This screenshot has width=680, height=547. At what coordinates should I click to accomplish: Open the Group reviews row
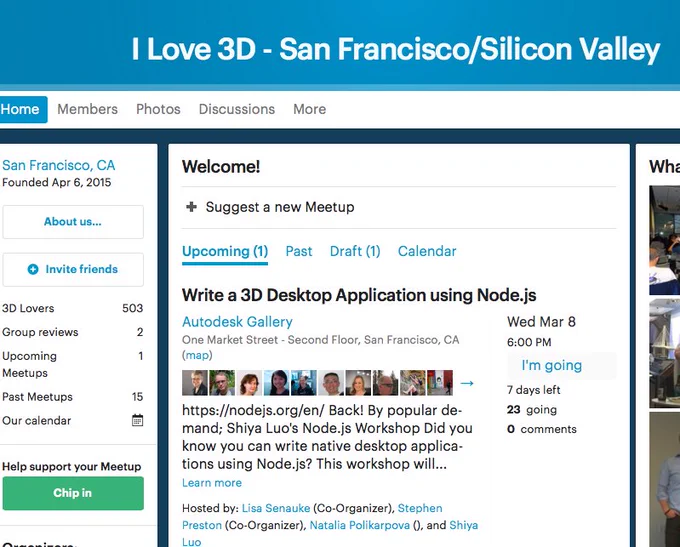point(72,332)
